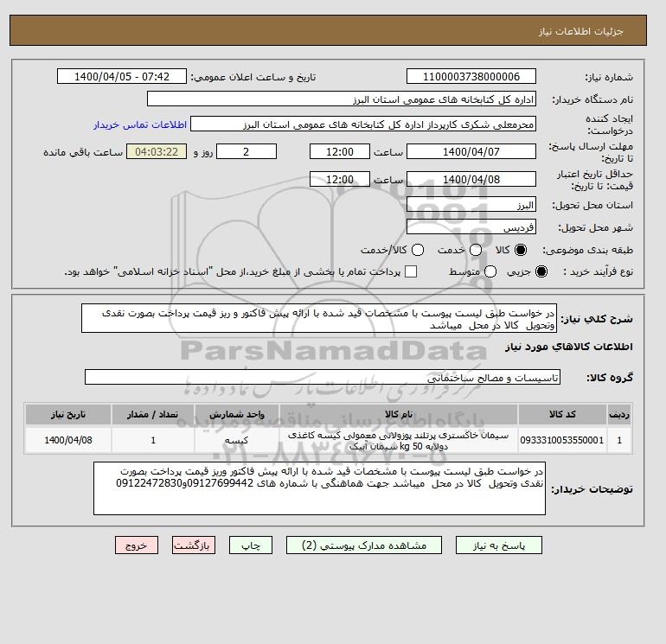This screenshot has height=644, width=666.
Task: Click the request creator field محرمعلی شکری
Action: [x=363, y=124]
